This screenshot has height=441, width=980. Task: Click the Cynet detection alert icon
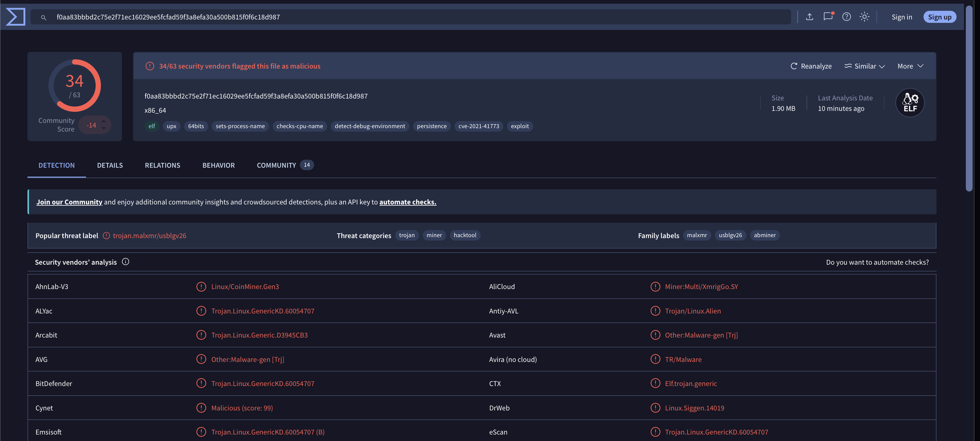(x=201, y=407)
